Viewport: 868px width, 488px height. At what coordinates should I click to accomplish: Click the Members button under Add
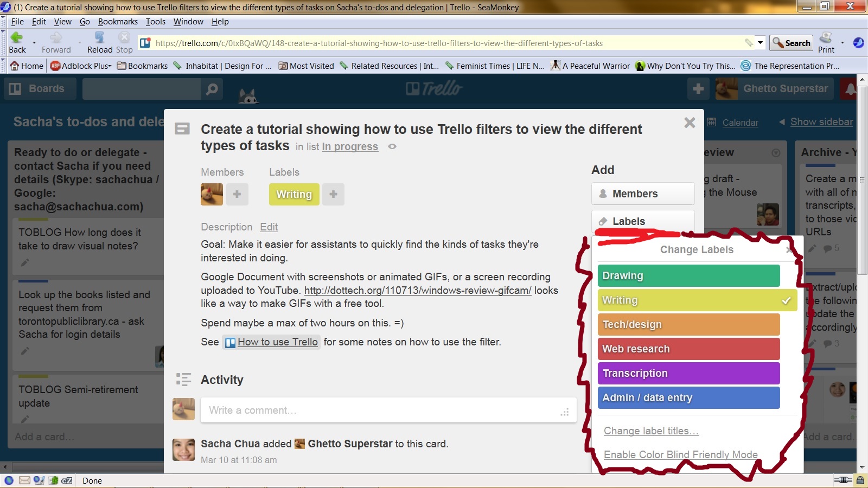[643, 194]
